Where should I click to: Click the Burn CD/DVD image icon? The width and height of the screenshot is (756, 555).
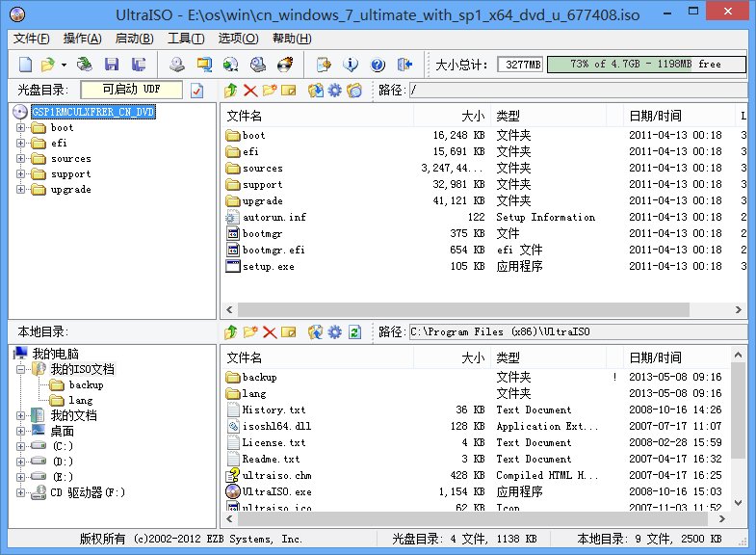click(285, 65)
